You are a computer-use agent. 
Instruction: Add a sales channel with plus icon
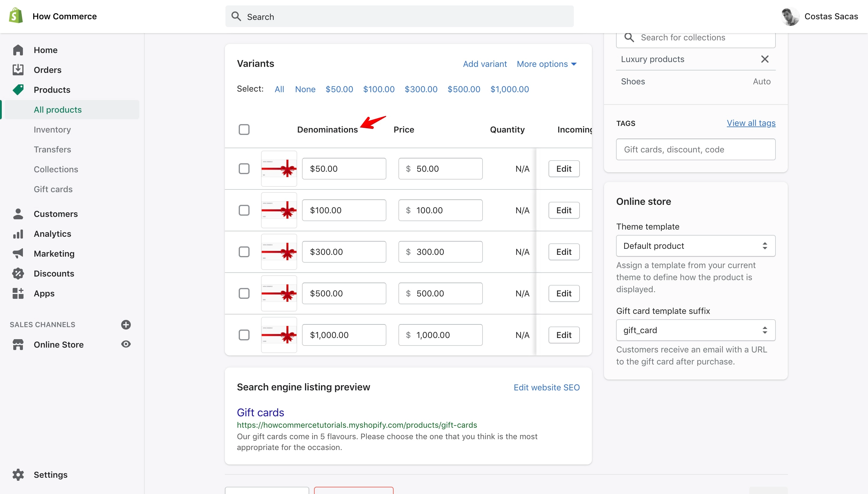tap(126, 325)
